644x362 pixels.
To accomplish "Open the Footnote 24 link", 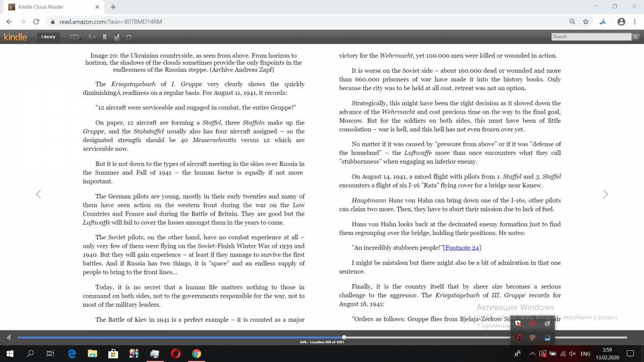I will coord(462,247).
